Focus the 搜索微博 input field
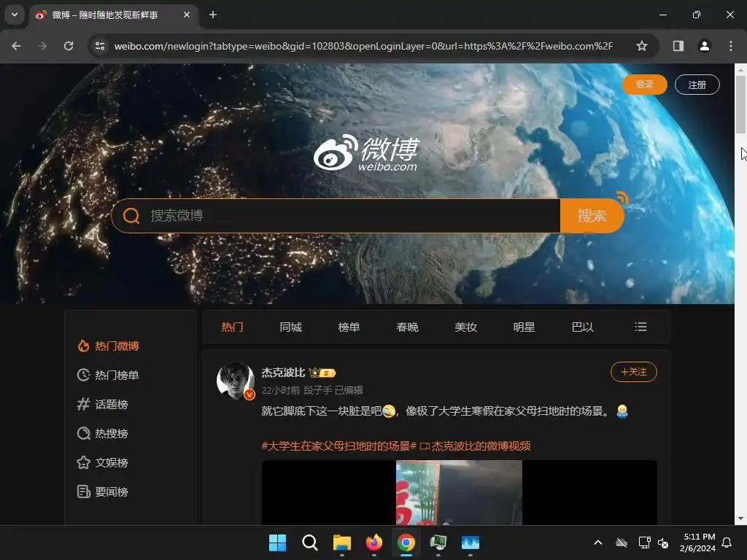 [352, 216]
